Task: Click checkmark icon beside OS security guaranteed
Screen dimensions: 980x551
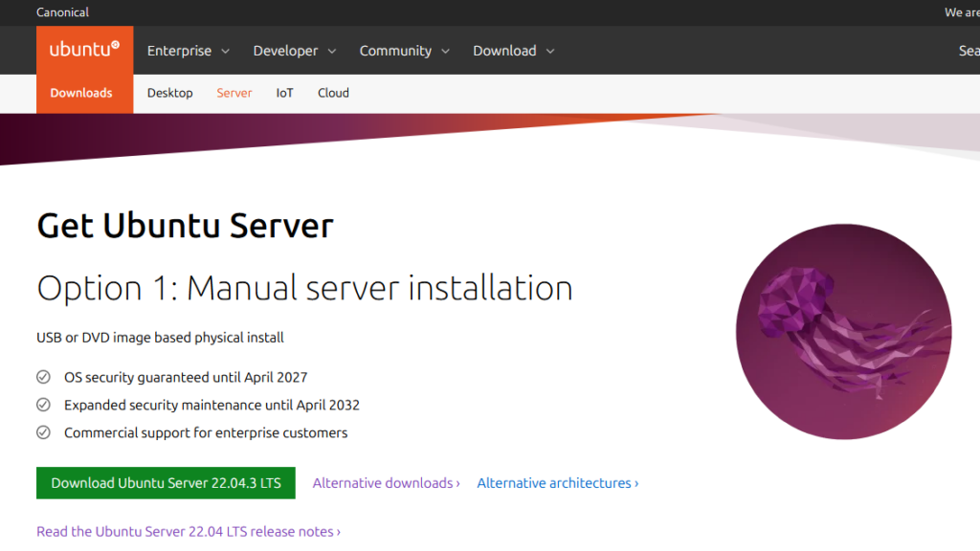Action: [43, 377]
